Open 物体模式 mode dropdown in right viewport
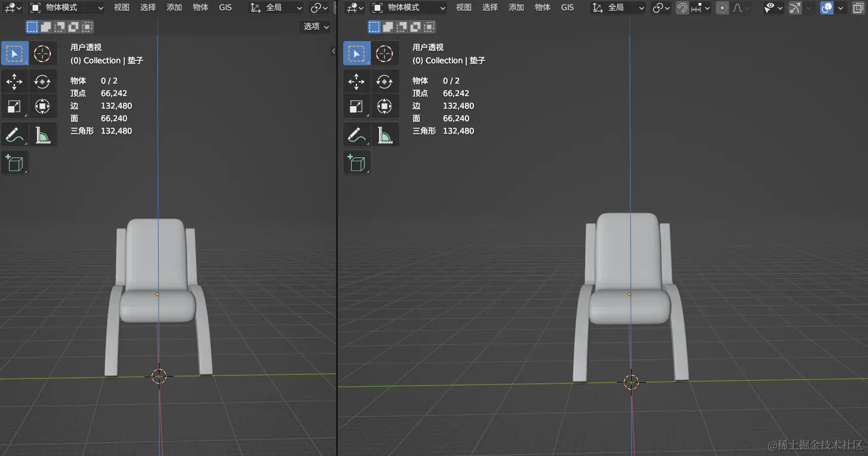Image resolution: width=868 pixels, height=456 pixels. (408, 8)
